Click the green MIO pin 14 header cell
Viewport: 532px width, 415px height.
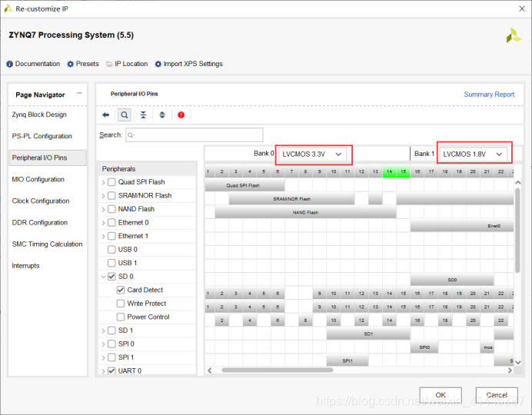tap(389, 171)
